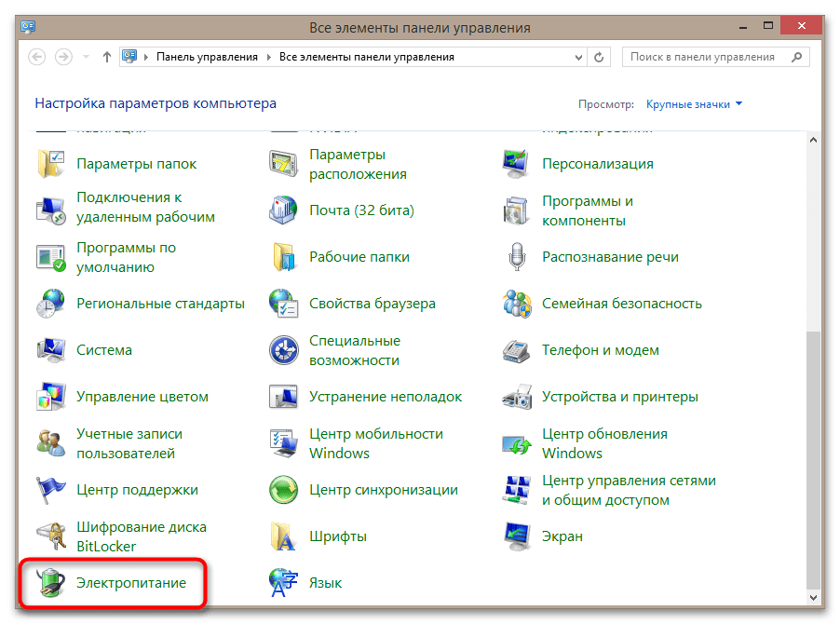Open the Электропитание link
840x624 pixels.
point(131,583)
